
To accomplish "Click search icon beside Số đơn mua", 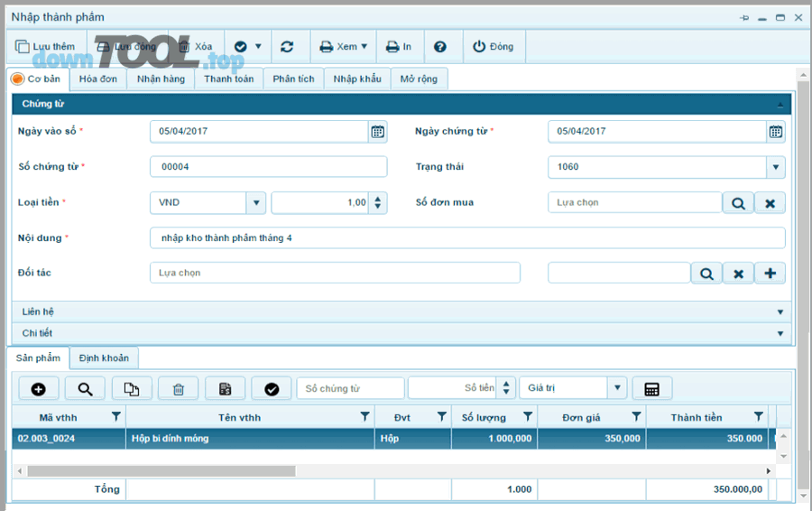I will tap(738, 203).
